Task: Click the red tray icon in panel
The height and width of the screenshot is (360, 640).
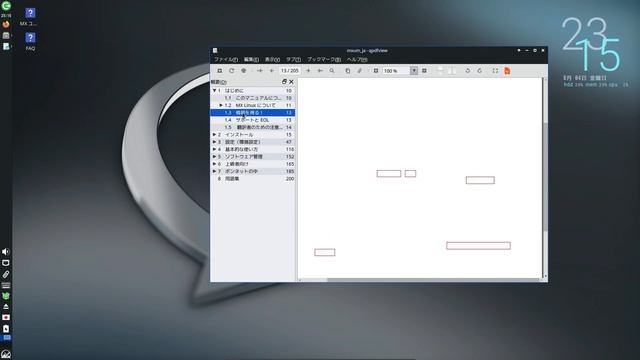Action: pos(6,317)
